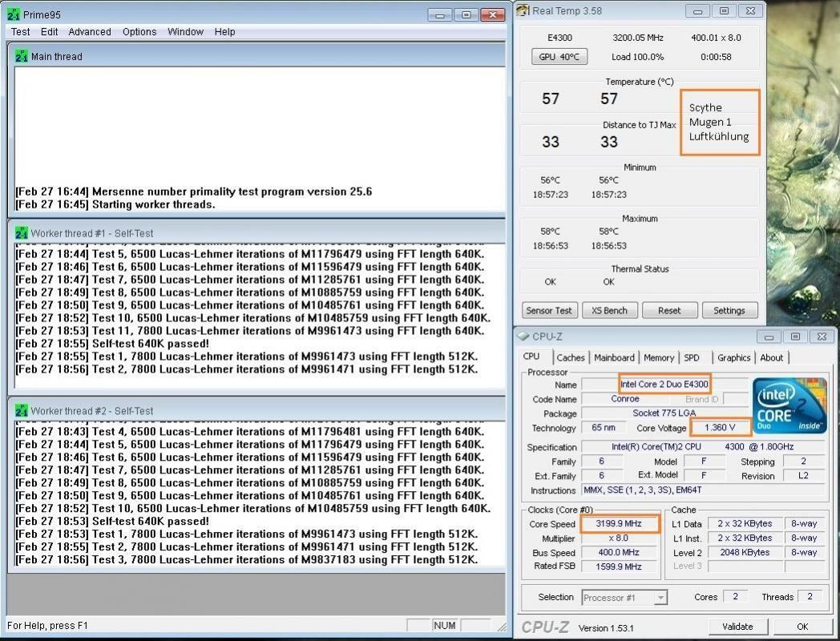The image size is (840, 641).
Task: Click the Instructions field MMX, SSE, EM64T
Action: pyautogui.click(x=703, y=490)
